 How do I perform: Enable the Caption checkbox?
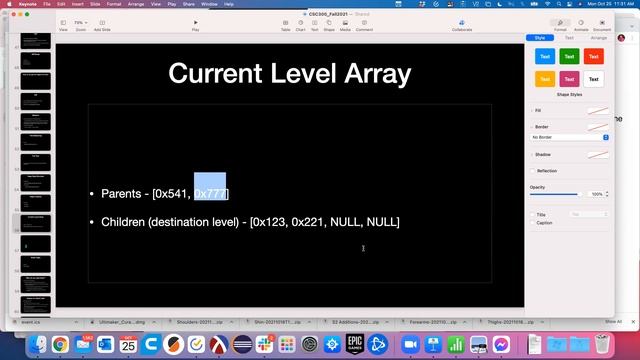533,223
